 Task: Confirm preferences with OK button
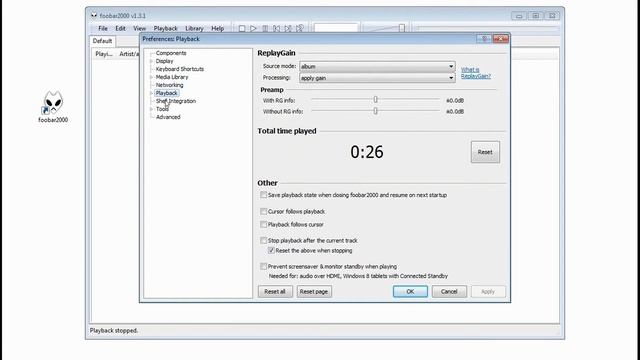pos(410,291)
